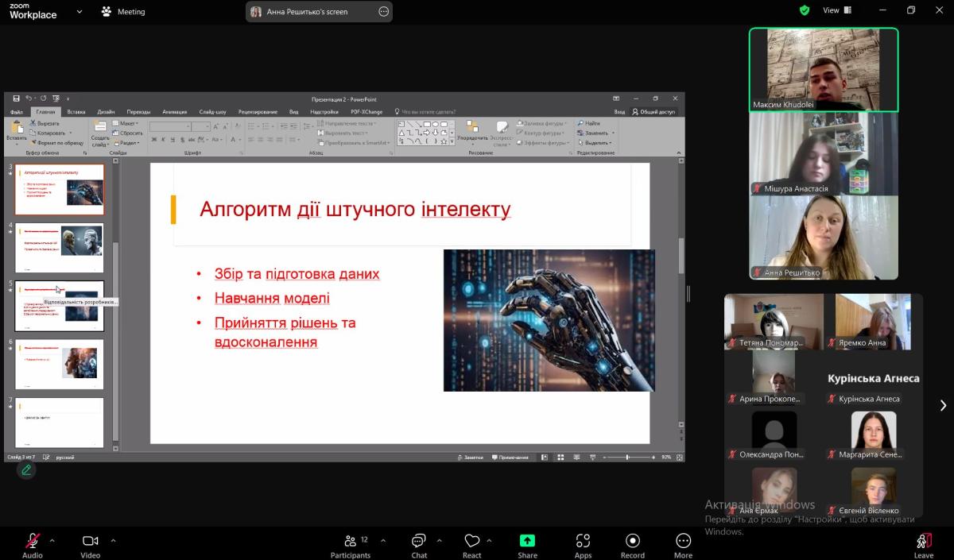This screenshot has width=954, height=560.
Task: Open the Participants panel
Action: click(x=350, y=541)
